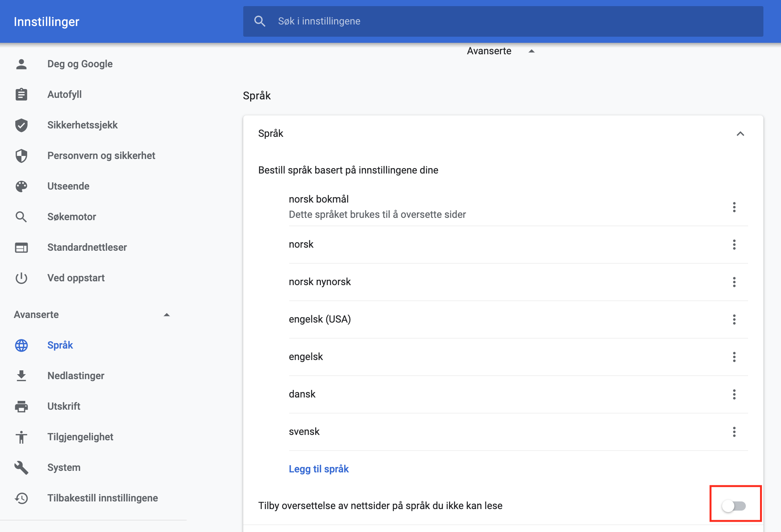Open three-dot menu for svensk

734,432
